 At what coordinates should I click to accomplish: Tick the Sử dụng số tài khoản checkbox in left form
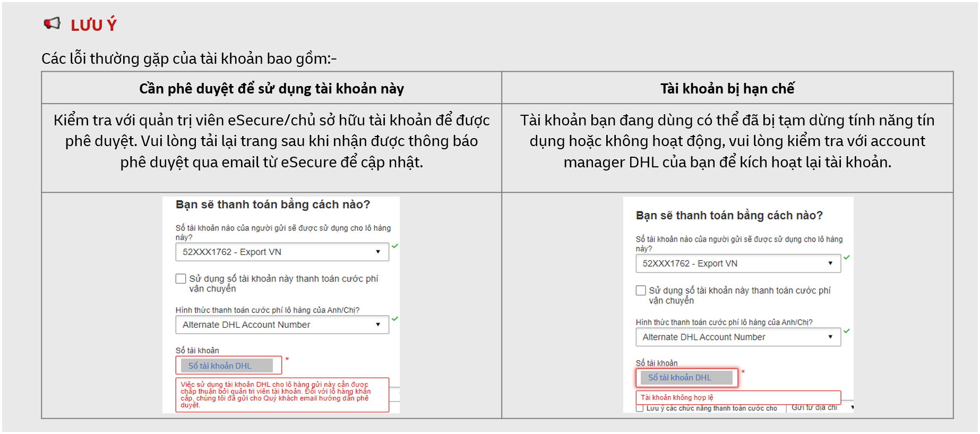[181, 279]
